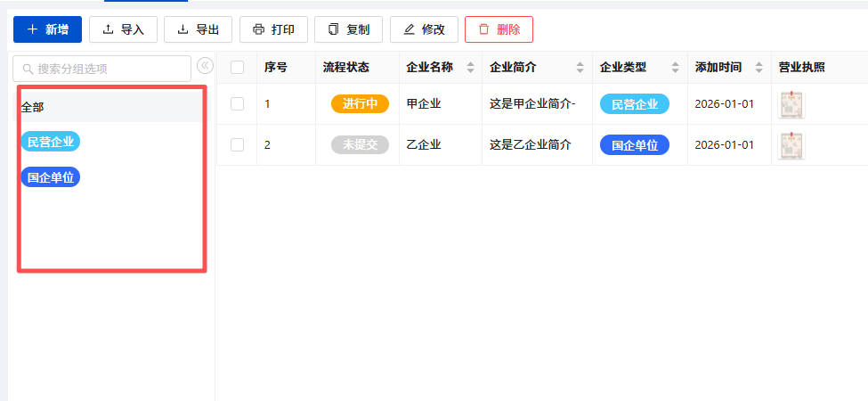Click the grey 未提交 status badge
The image size is (868, 401).
pyautogui.click(x=360, y=144)
